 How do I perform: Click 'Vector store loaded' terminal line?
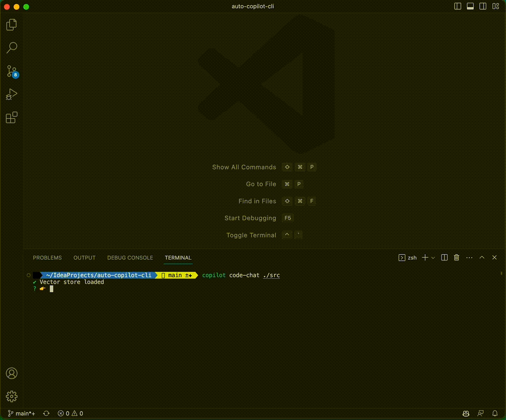(72, 282)
